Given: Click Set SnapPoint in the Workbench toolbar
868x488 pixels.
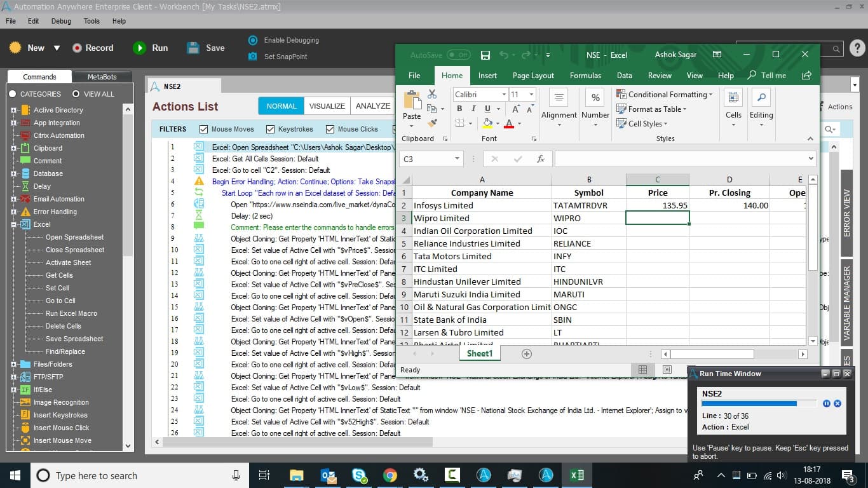Looking at the screenshot, I should tap(278, 57).
